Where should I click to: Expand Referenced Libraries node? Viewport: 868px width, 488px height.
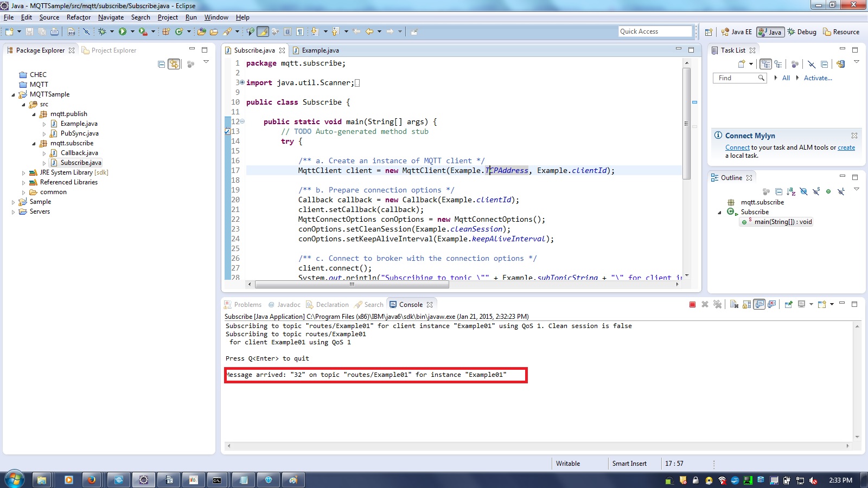point(23,183)
